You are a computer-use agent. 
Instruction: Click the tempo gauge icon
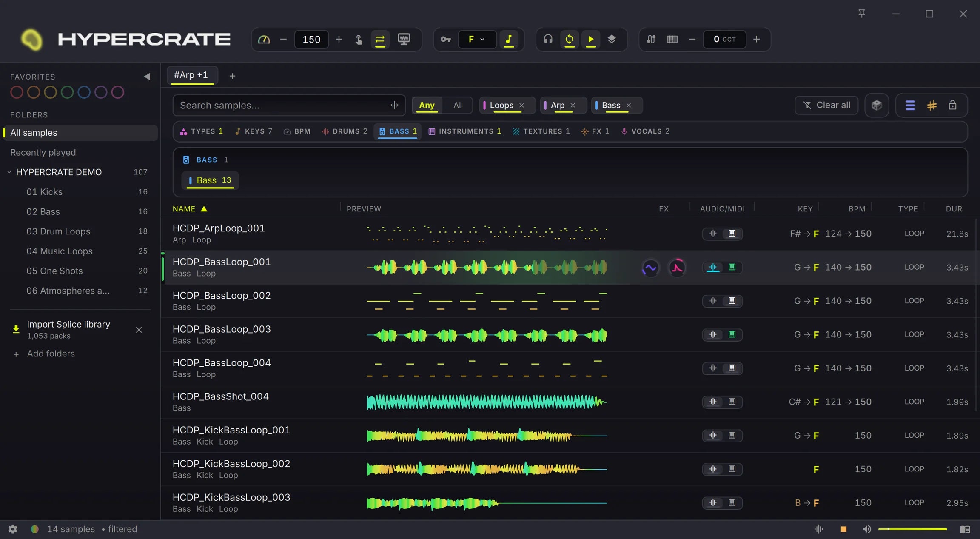264,40
